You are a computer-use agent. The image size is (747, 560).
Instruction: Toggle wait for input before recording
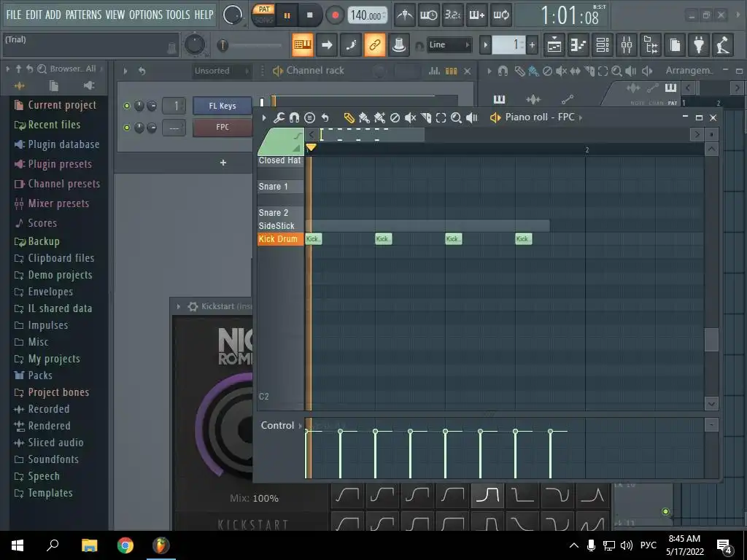429,15
